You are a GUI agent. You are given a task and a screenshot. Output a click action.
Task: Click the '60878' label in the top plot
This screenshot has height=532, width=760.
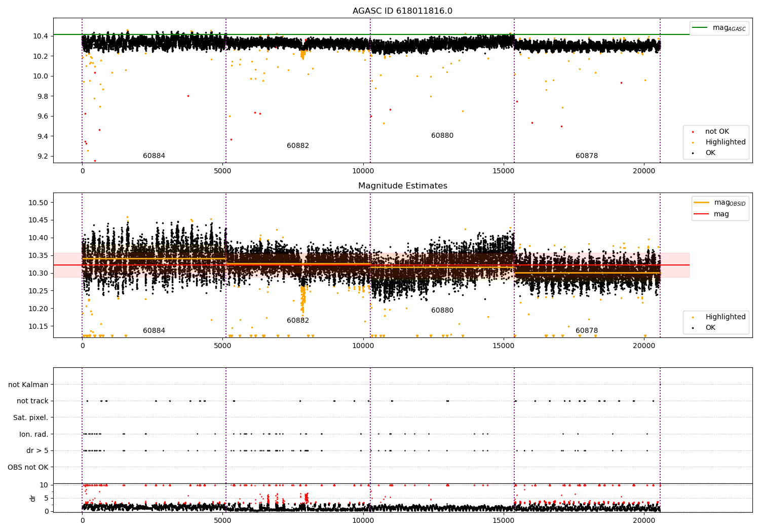(587, 156)
